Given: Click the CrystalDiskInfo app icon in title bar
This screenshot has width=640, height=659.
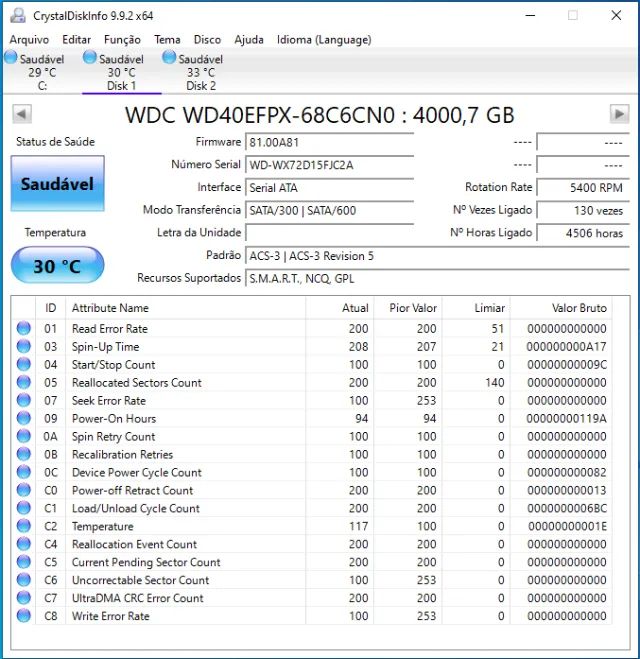Looking at the screenshot, I should pos(18,15).
